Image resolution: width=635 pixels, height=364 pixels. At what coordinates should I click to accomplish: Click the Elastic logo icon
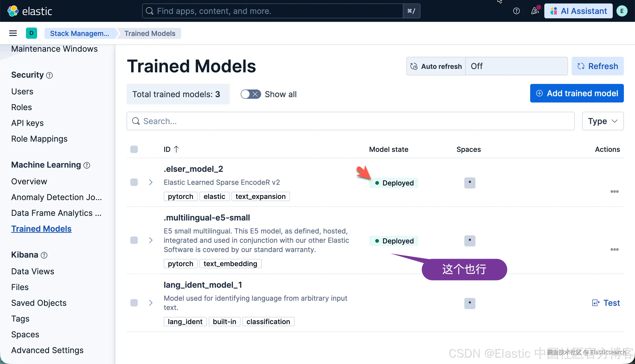click(13, 11)
